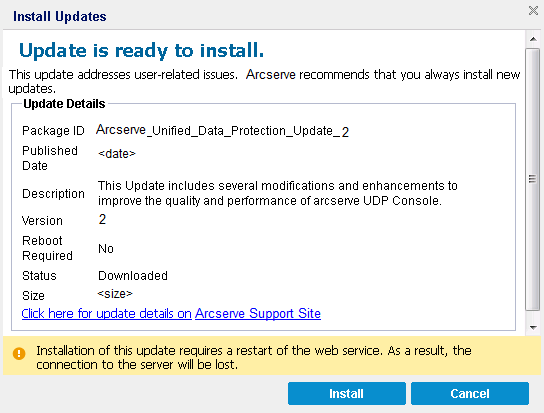Viewport: 544px width, 413px height.
Task: Click the Update Details group label
Action: pyautogui.click(x=64, y=104)
